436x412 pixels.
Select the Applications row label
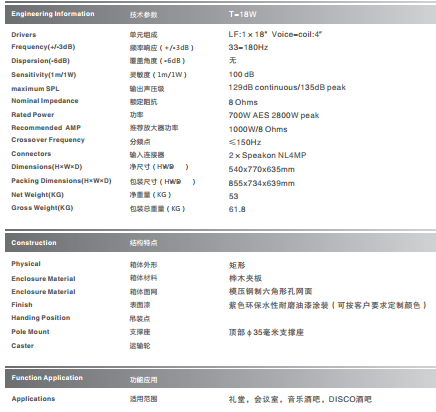click(x=33, y=399)
